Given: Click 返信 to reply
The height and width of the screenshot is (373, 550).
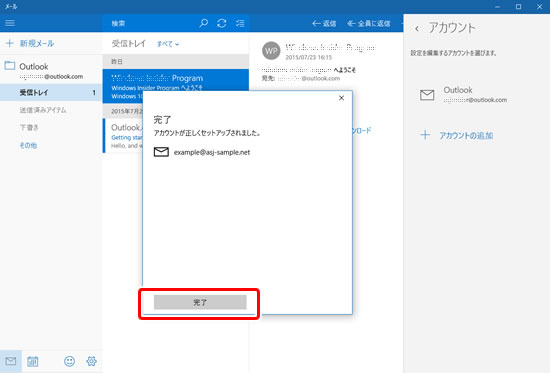Looking at the screenshot, I should [324, 24].
